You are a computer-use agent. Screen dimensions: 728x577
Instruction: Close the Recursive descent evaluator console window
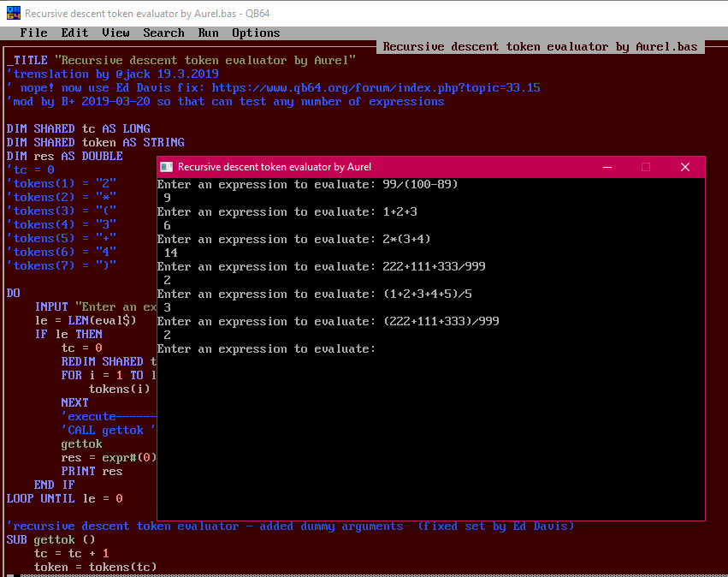(x=685, y=167)
